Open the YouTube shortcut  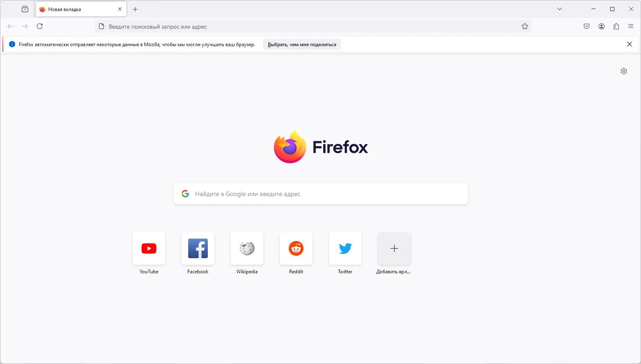click(x=148, y=248)
